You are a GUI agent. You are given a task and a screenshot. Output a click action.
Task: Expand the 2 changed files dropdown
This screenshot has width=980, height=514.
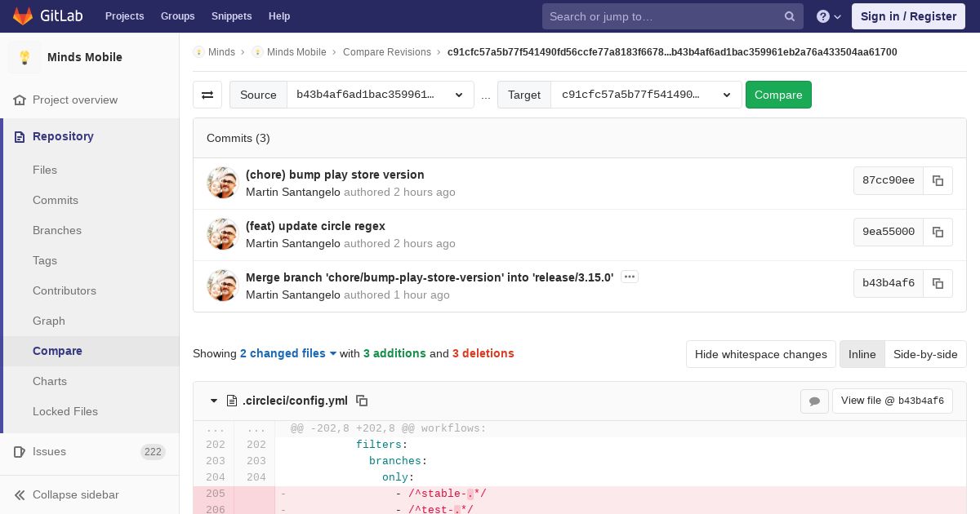click(288, 353)
